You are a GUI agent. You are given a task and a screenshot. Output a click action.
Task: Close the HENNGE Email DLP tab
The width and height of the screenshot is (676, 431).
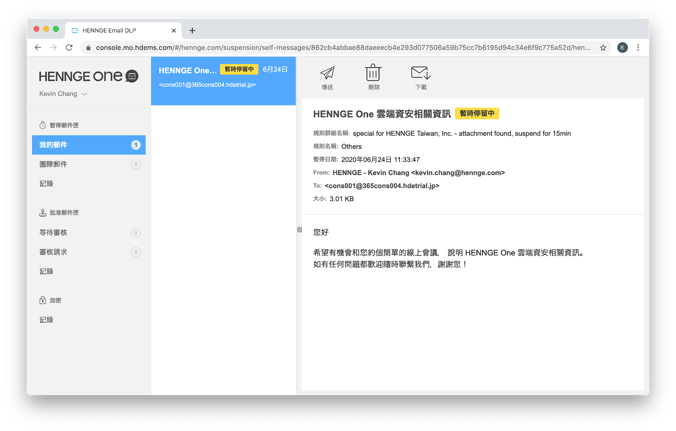[174, 31]
